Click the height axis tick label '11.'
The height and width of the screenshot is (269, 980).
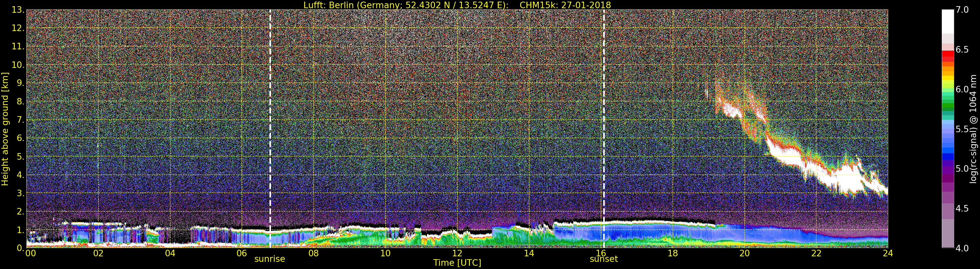(18, 46)
